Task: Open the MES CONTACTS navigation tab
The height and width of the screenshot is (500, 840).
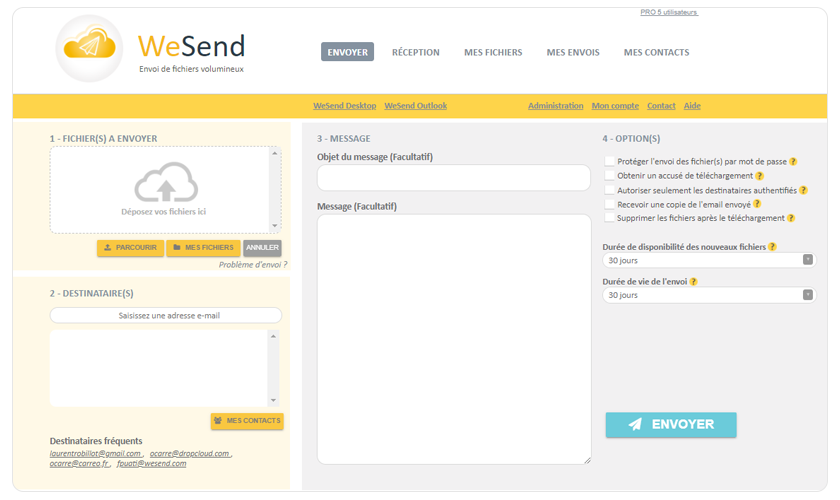Action: point(656,53)
